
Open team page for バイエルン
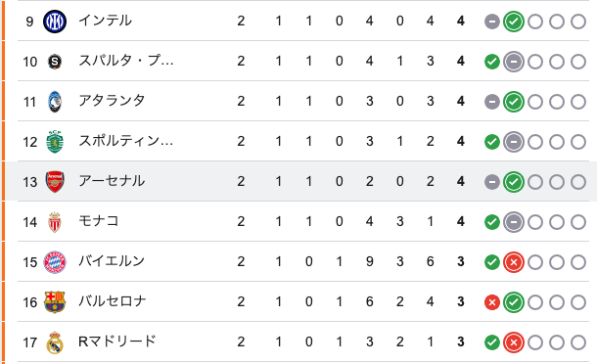[112, 261]
